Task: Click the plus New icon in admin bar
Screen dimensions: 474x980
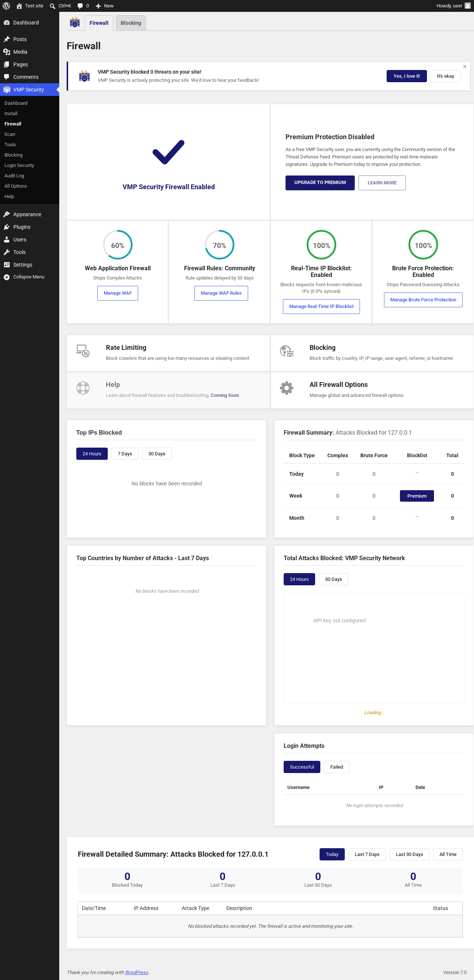Action: (98, 6)
